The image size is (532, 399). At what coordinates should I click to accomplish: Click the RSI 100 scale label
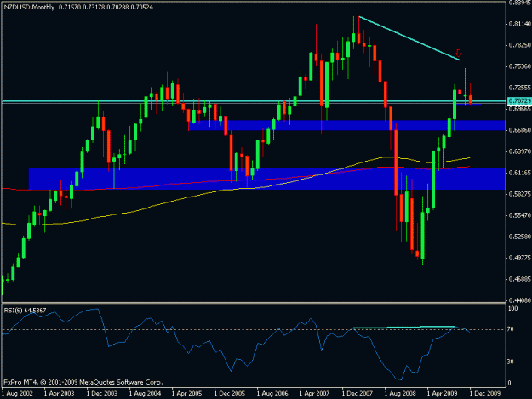click(x=512, y=309)
